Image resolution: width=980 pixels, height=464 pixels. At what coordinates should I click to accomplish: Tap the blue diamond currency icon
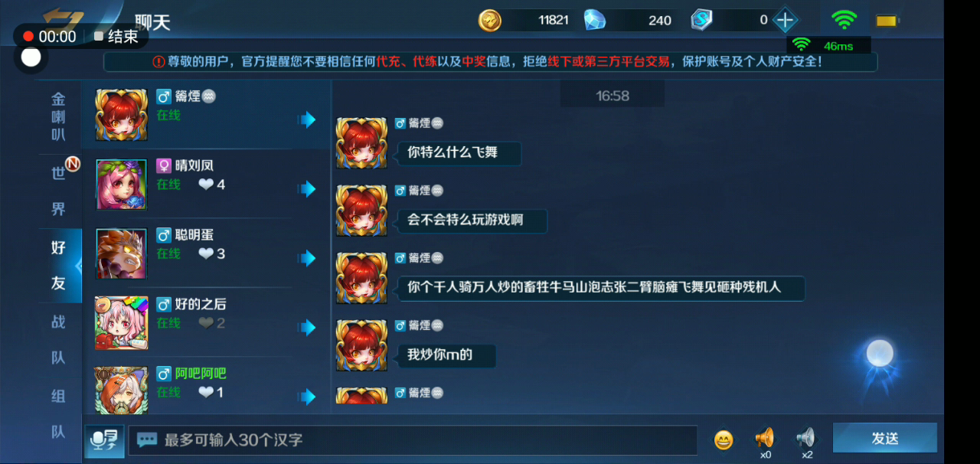click(595, 20)
